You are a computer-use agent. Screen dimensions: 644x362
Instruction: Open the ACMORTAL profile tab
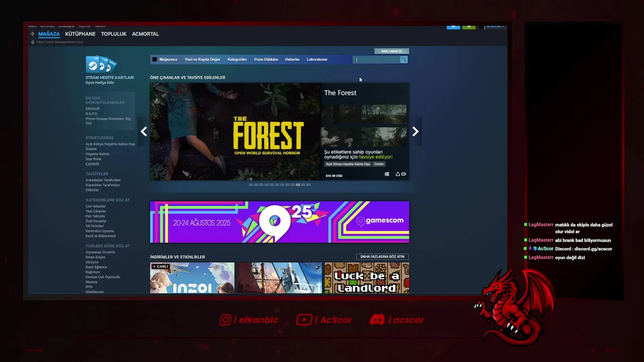point(145,34)
